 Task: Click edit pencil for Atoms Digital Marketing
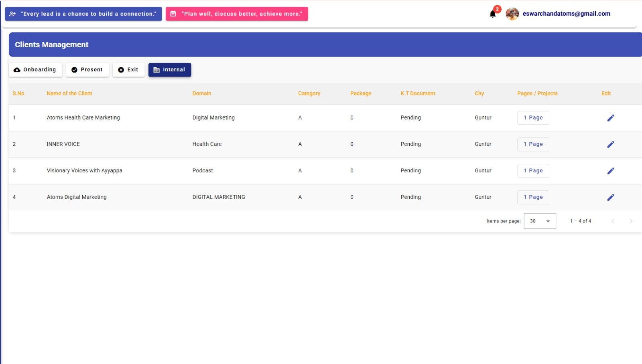(x=611, y=197)
